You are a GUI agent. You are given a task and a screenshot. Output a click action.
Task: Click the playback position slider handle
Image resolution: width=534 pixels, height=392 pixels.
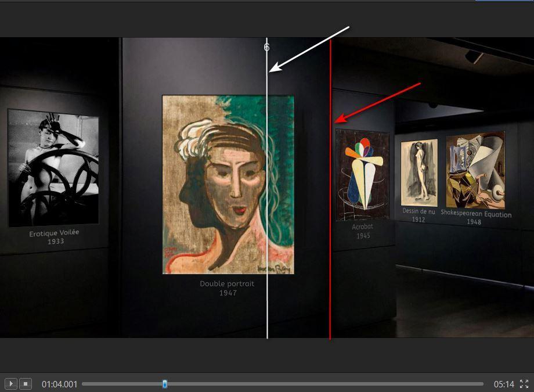click(164, 384)
